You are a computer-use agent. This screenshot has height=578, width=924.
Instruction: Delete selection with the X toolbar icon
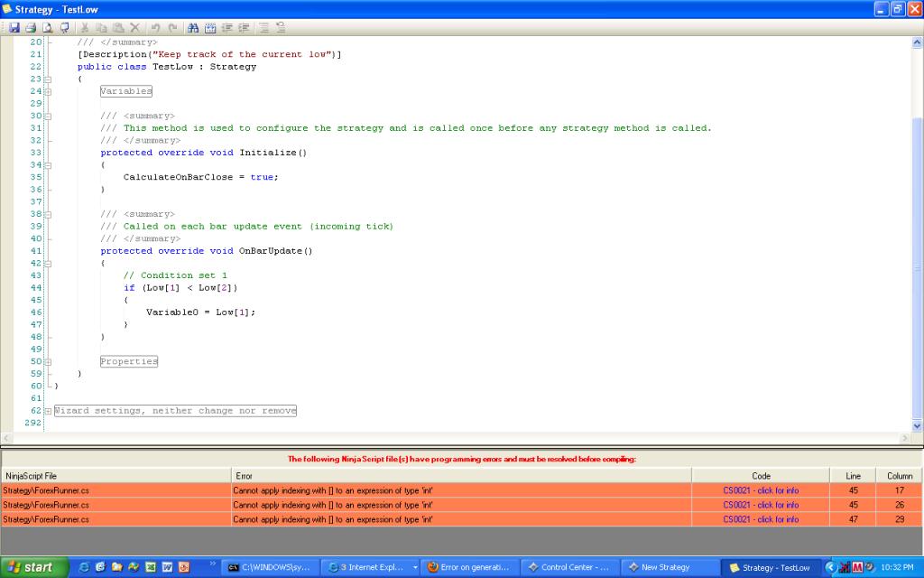[x=135, y=28]
